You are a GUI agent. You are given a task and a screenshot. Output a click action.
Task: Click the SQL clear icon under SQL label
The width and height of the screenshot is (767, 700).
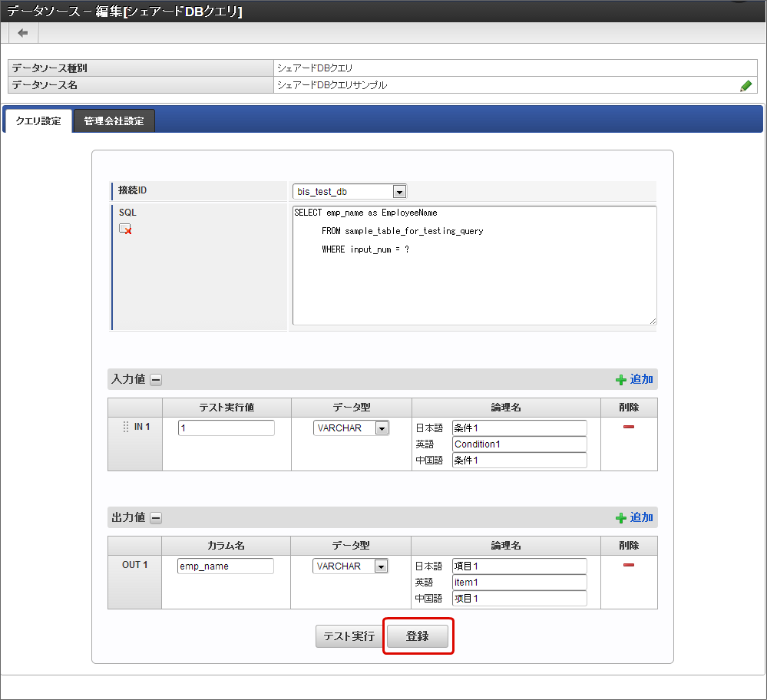[x=125, y=229]
